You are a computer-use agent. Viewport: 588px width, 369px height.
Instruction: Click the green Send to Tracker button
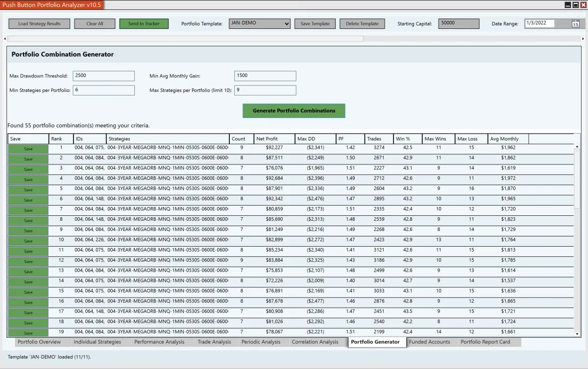pos(144,23)
